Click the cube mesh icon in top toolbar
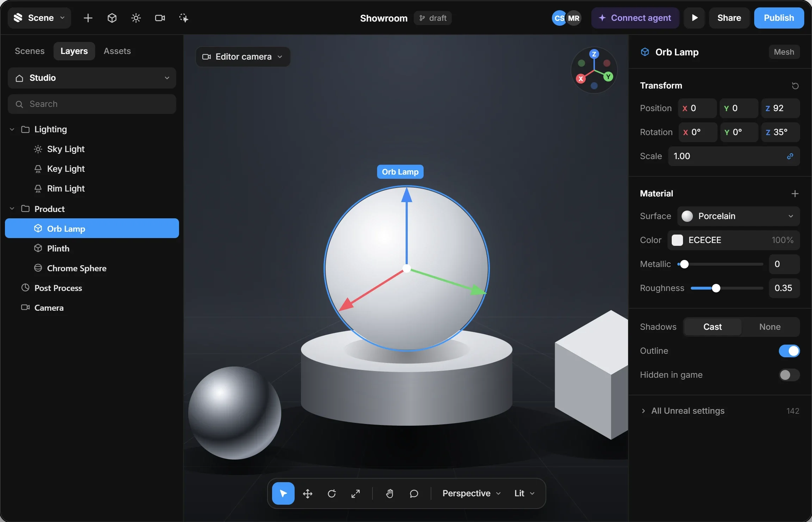 coord(112,18)
